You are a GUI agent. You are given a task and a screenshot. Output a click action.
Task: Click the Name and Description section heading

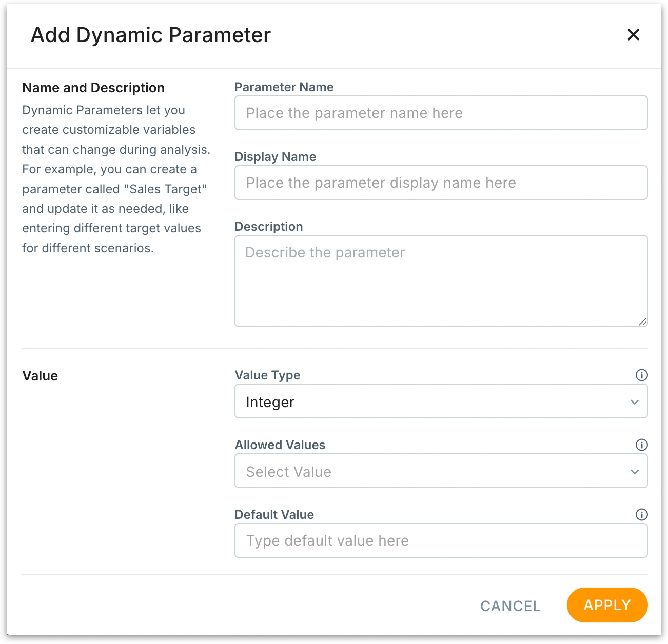click(93, 88)
